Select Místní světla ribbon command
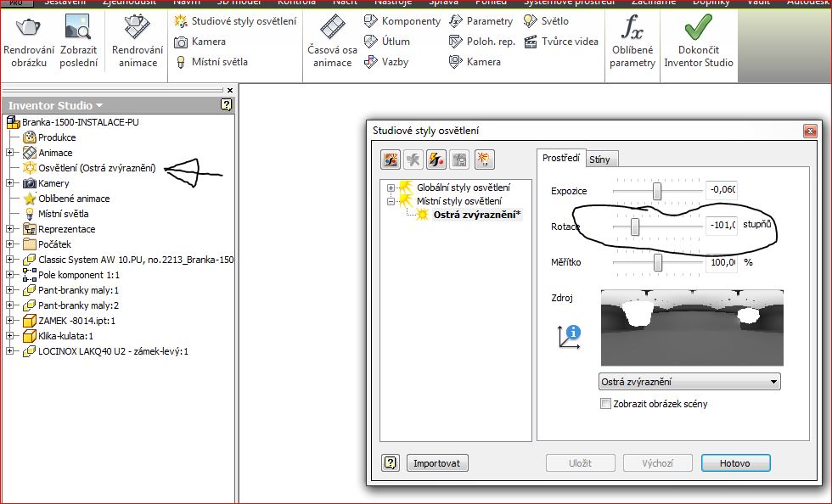The width and height of the screenshot is (832, 504). tap(211, 62)
